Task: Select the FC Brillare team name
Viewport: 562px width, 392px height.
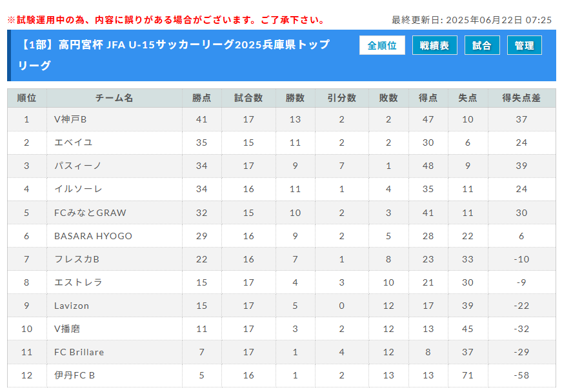Action: pyautogui.click(x=79, y=352)
